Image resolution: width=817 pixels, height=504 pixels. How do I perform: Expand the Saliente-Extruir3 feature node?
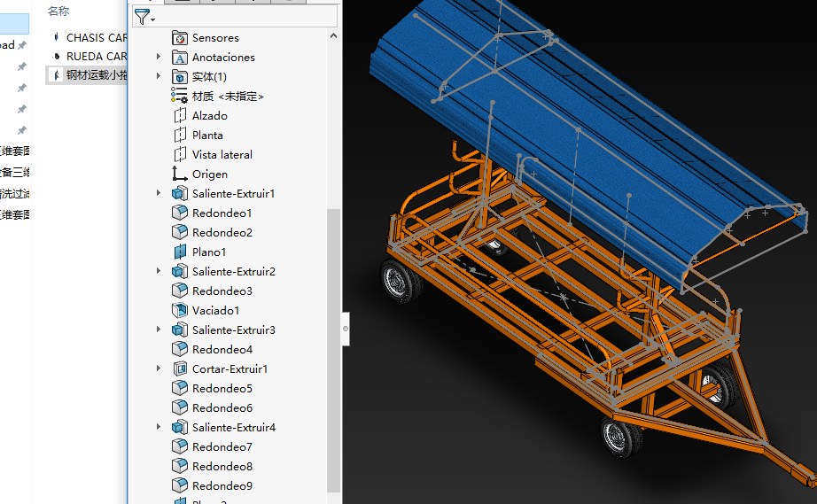(159, 329)
